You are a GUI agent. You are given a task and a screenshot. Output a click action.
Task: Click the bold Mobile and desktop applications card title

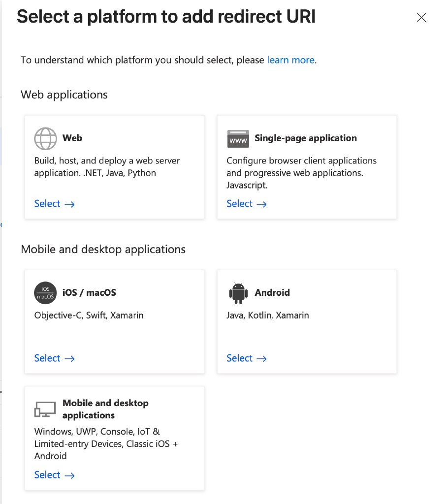105,409
